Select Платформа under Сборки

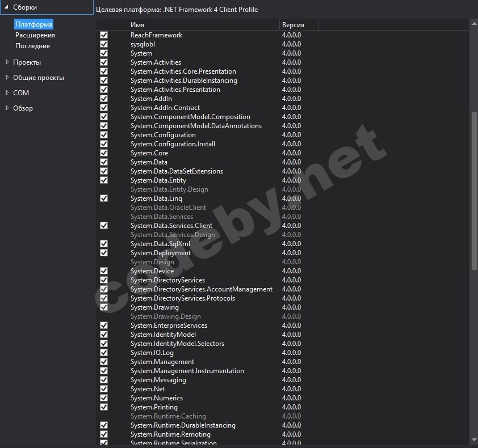pos(33,24)
